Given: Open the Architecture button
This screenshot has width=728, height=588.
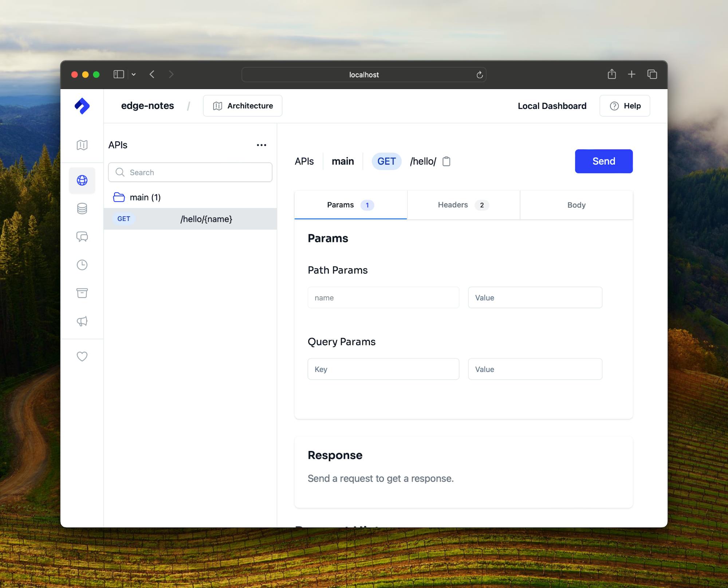Looking at the screenshot, I should point(243,106).
